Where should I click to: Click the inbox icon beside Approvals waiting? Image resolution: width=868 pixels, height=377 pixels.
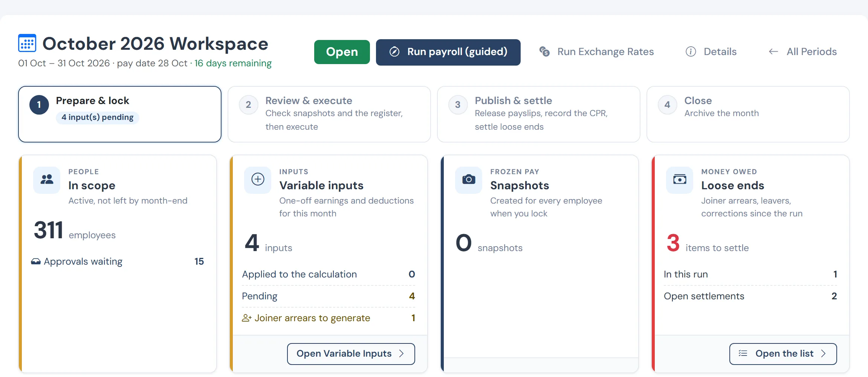coord(36,262)
